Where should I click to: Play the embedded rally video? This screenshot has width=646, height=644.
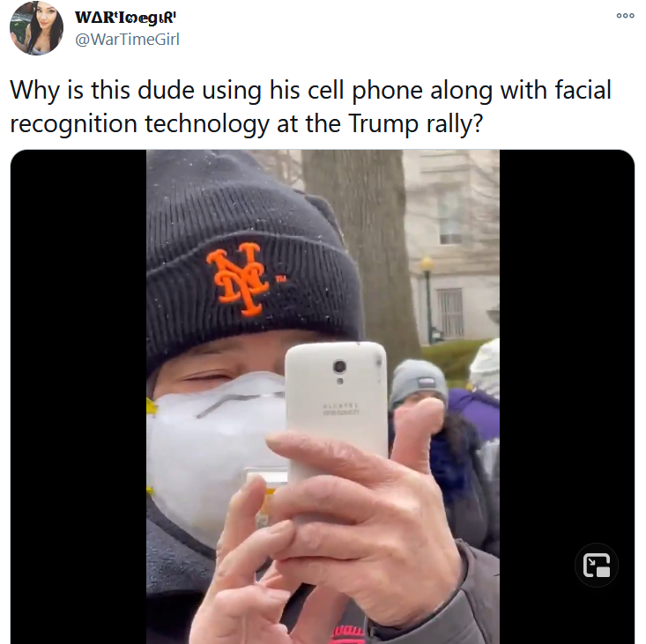coord(323,396)
